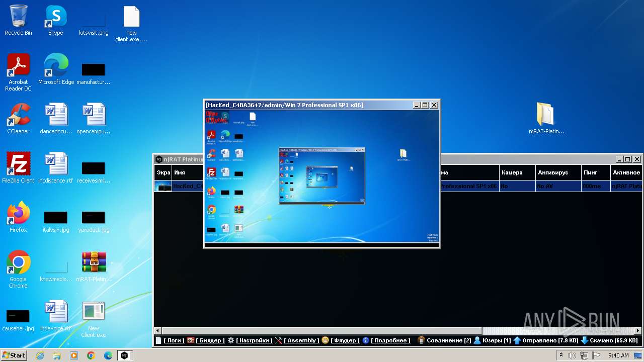This screenshot has height=362, width=644.
Task: Click njRAT horizontal scrollbar right arrow
Action: point(638,330)
